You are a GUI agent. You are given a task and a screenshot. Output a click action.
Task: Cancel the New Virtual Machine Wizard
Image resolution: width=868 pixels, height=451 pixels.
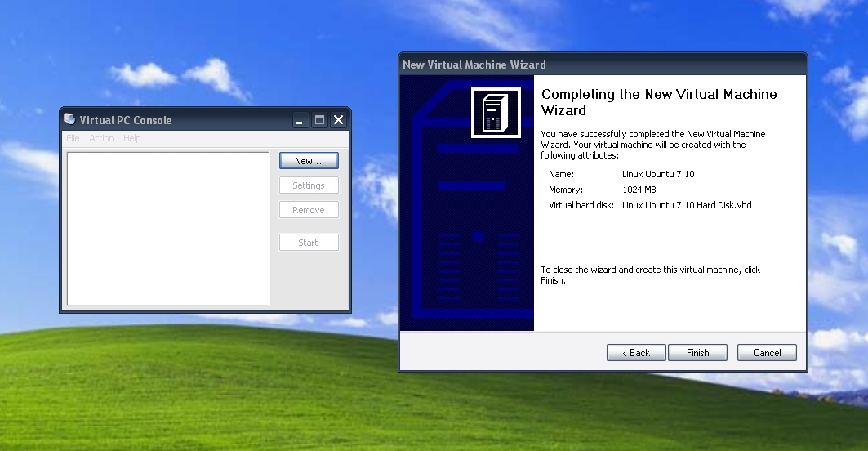767,353
